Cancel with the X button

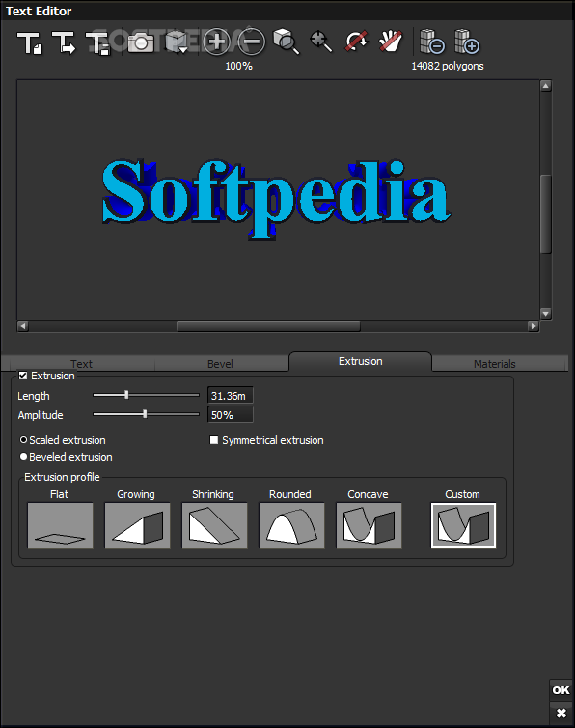tap(561, 713)
